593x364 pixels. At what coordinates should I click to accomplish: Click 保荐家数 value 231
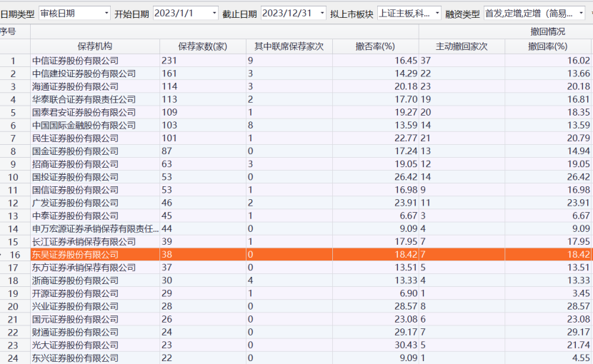(x=169, y=61)
